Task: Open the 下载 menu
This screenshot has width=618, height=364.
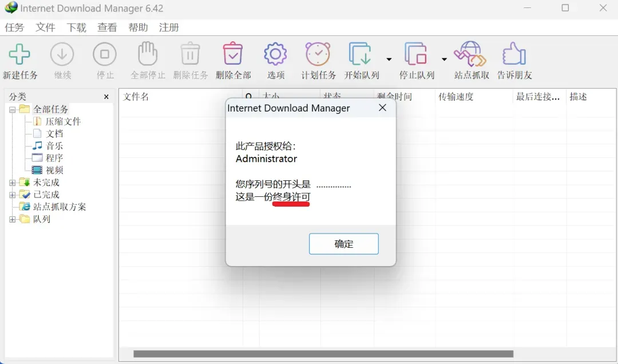Action: [76, 27]
